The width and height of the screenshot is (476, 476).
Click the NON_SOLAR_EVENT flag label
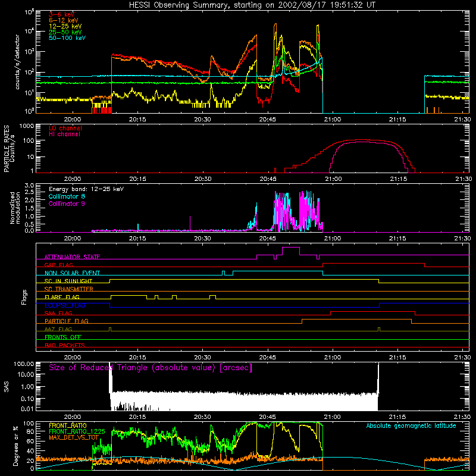pos(72,273)
